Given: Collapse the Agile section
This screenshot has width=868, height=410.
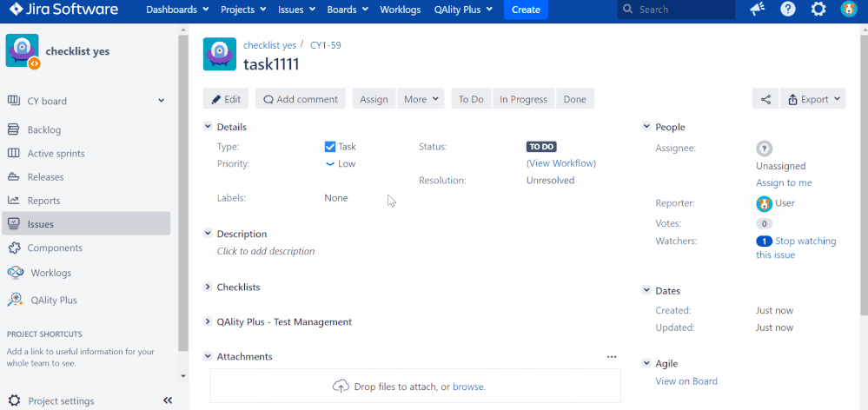Looking at the screenshot, I should click(x=646, y=363).
